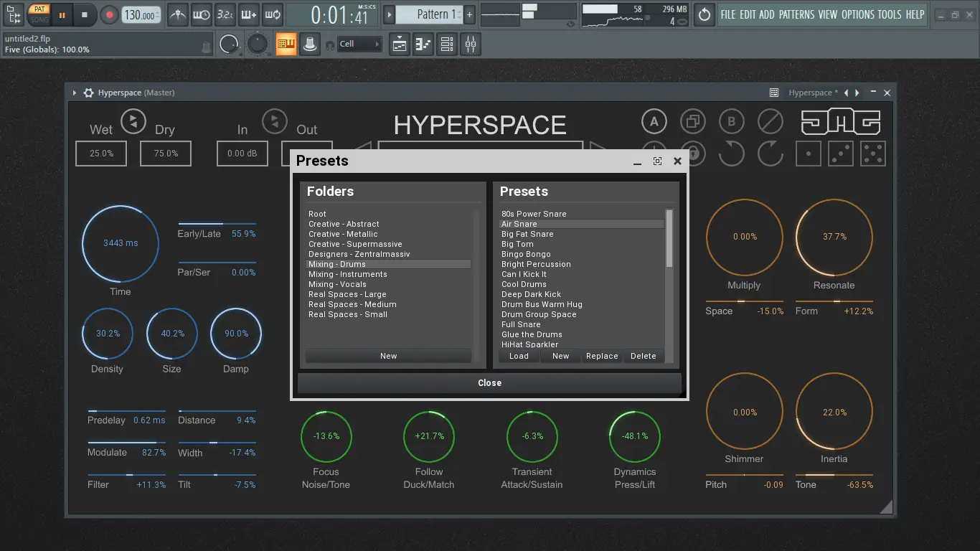Image resolution: width=980 pixels, height=551 pixels.
Task: Open the TOOLS menu
Action: (x=890, y=14)
